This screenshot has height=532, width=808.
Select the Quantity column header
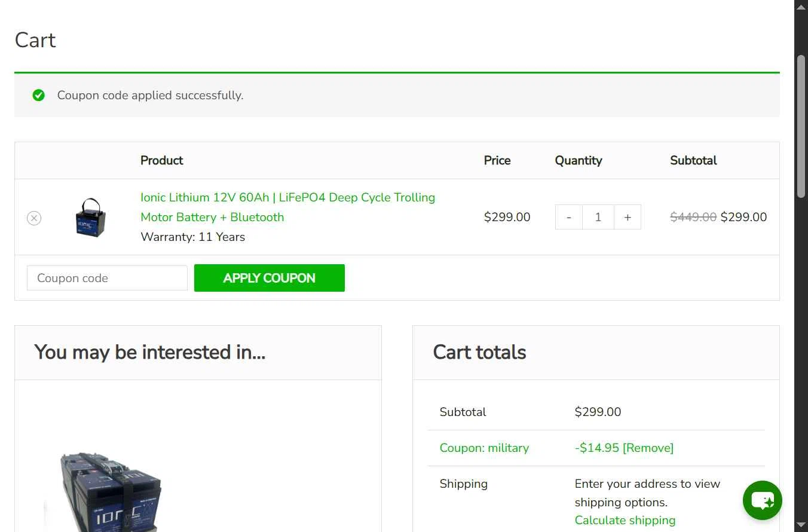579,160
